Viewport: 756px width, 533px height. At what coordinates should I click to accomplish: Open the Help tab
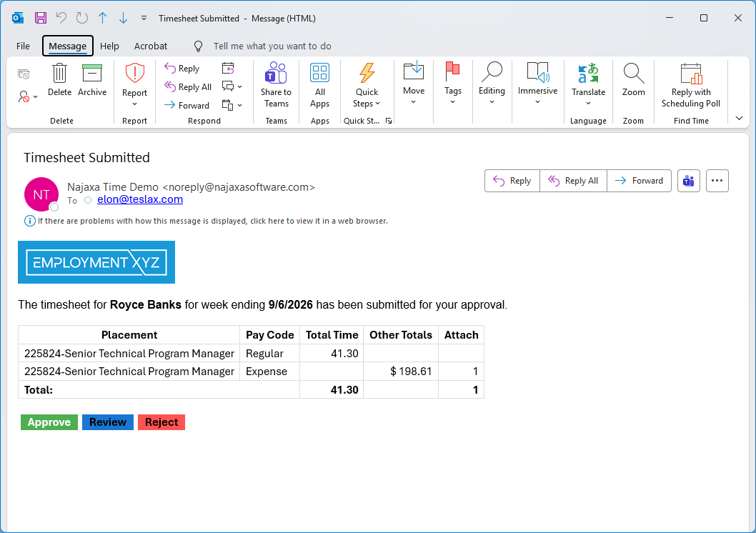point(109,46)
